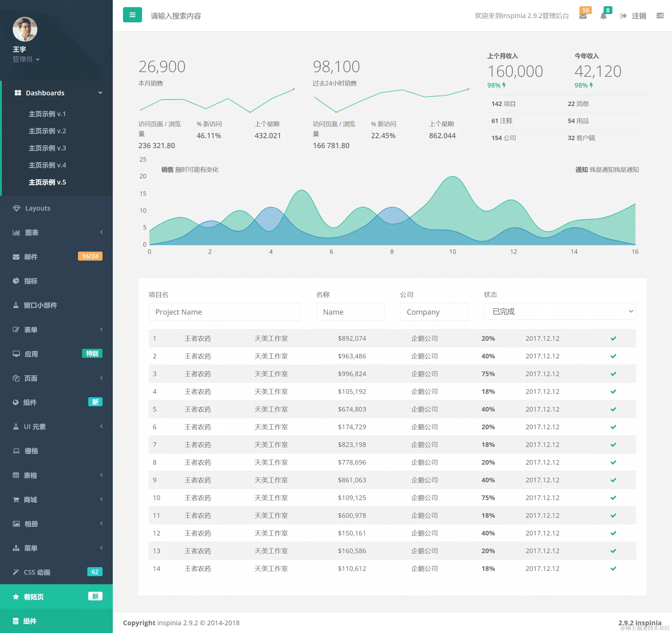Collapse the Dashboards menu chevron
Image resolution: width=672 pixels, height=633 pixels.
click(100, 93)
